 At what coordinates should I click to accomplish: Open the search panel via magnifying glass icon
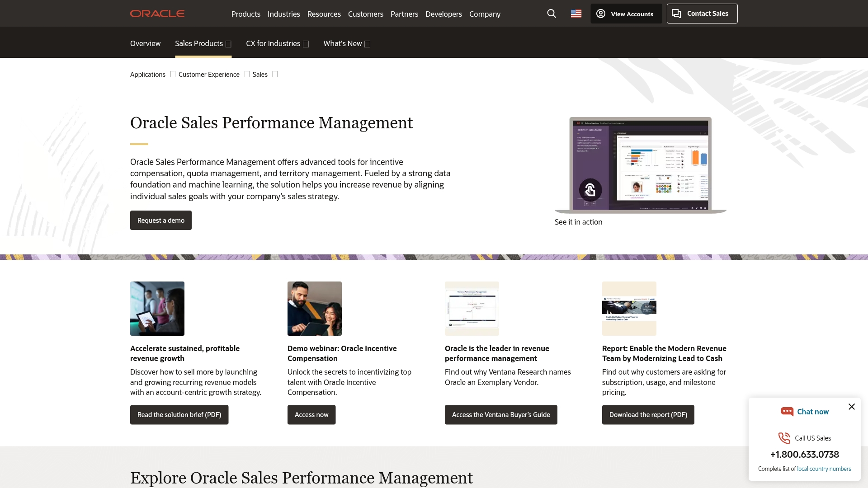tap(551, 14)
